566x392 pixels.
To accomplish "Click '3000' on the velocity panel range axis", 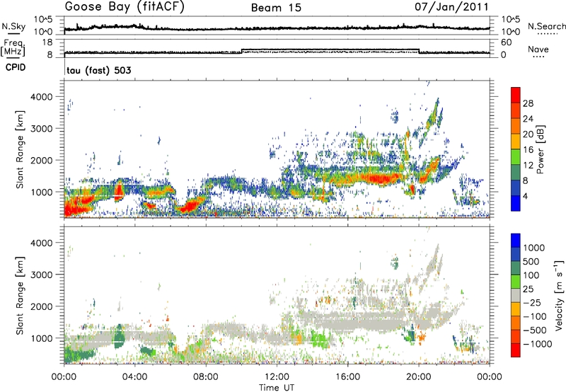I will click(42, 275).
